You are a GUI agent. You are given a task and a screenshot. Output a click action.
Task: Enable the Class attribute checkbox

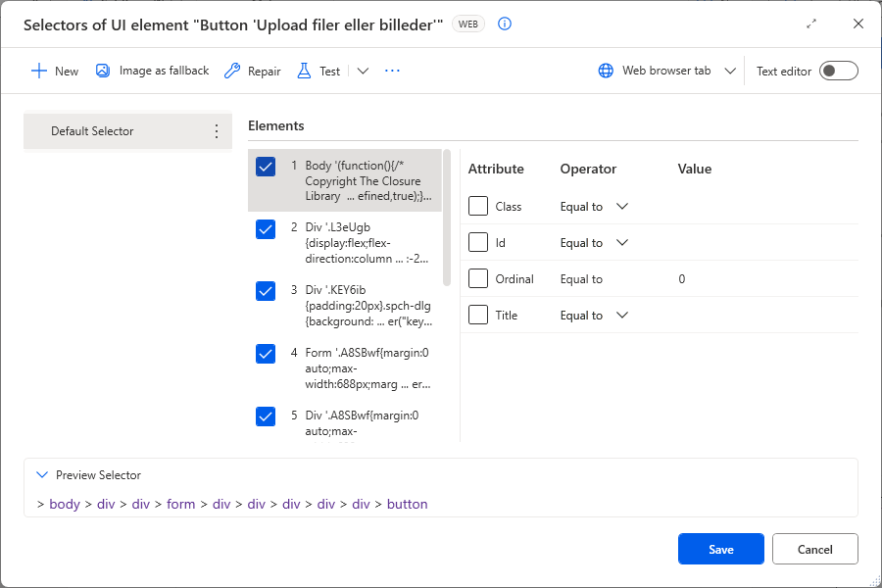(478, 206)
